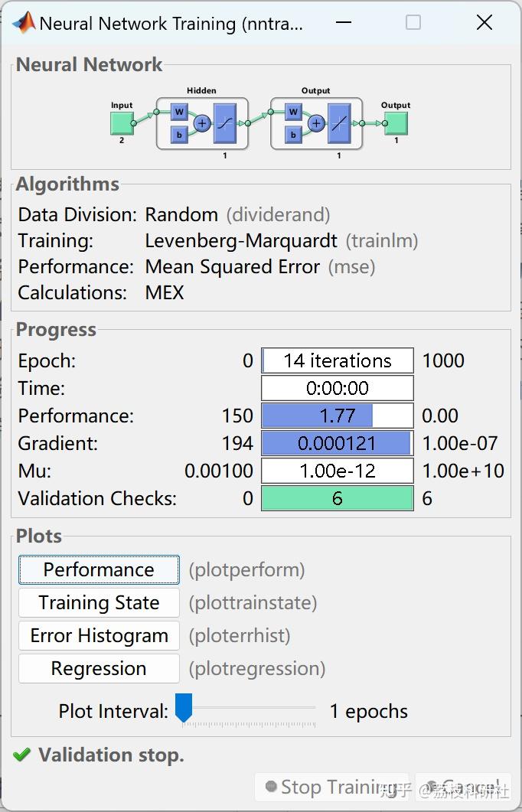Open the Training State plot
Viewport: 522px width, 812px height.
click(x=99, y=603)
